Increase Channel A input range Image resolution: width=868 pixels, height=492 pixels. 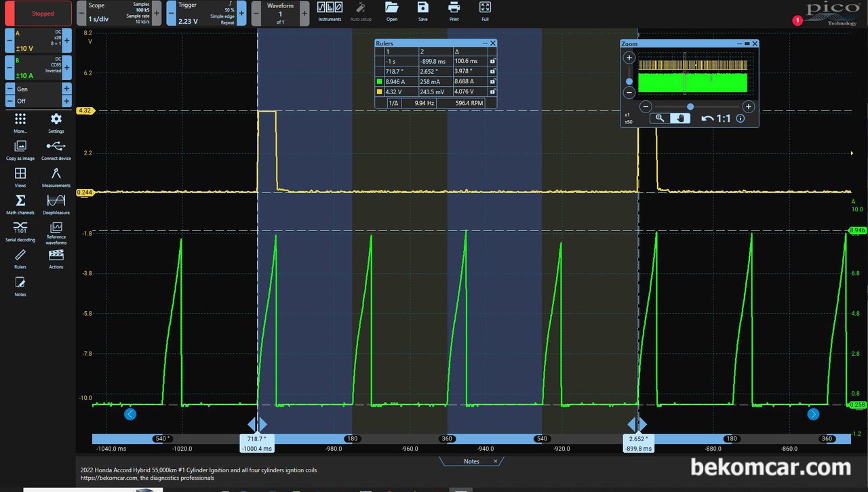point(66,40)
